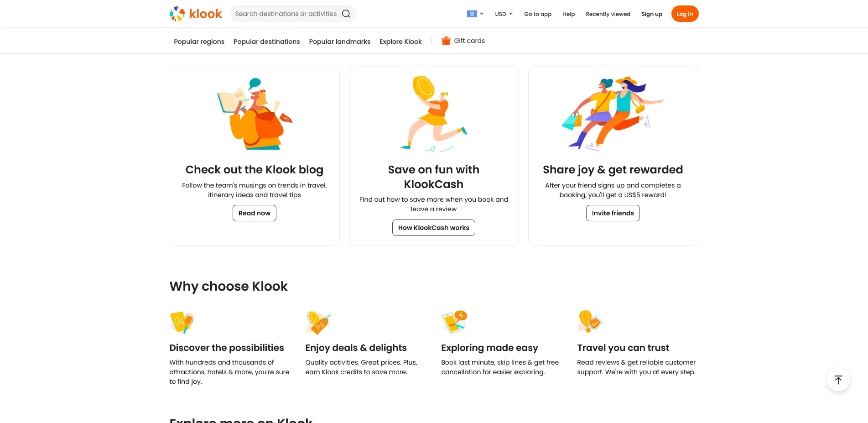This screenshot has height=423, width=868.
Task: Open the Popular landmarks menu
Action: pos(339,42)
